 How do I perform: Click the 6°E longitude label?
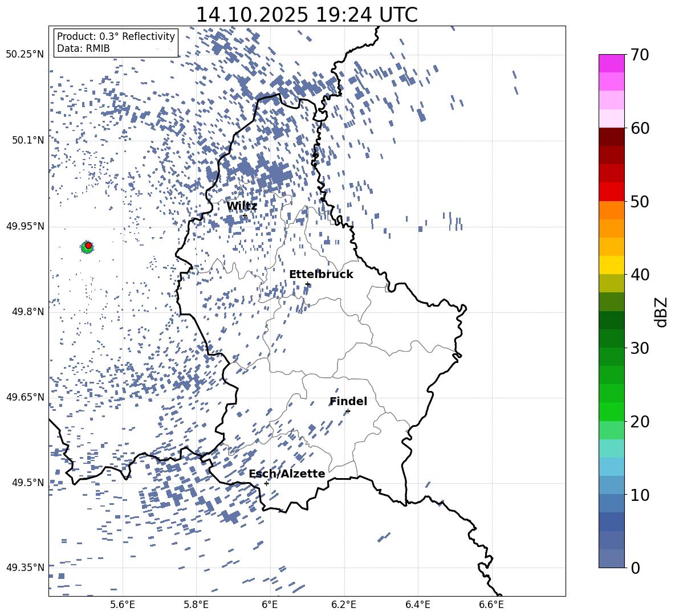tap(270, 605)
